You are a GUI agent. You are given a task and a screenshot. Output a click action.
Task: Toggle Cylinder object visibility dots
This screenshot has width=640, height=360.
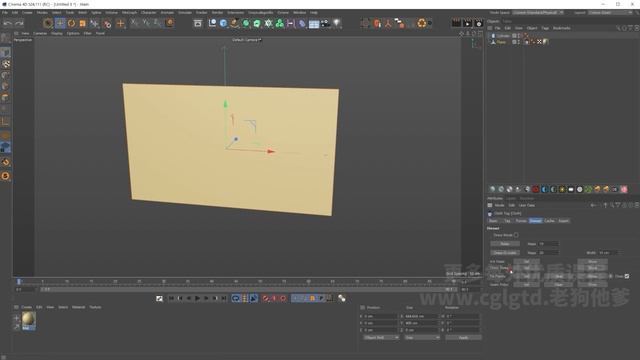point(519,36)
